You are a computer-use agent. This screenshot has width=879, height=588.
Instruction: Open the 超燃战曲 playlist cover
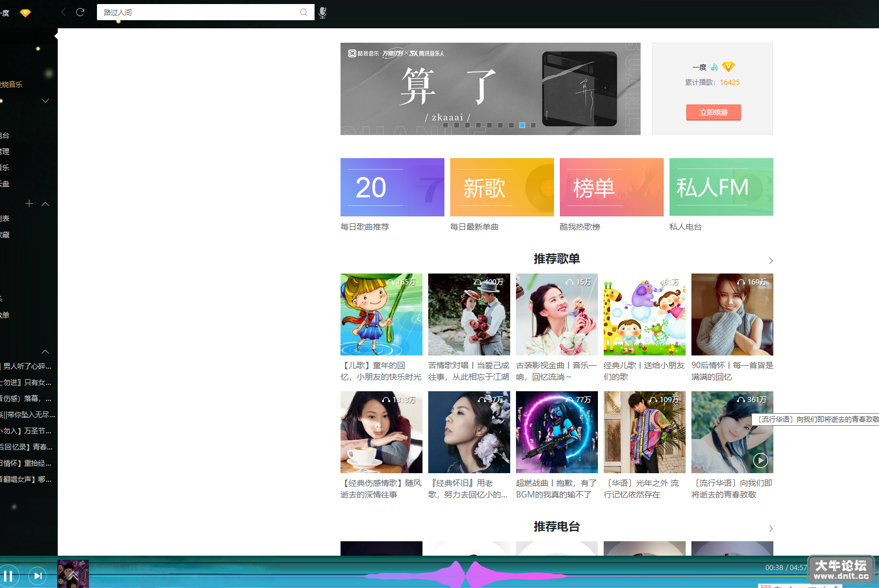click(x=557, y=432)
